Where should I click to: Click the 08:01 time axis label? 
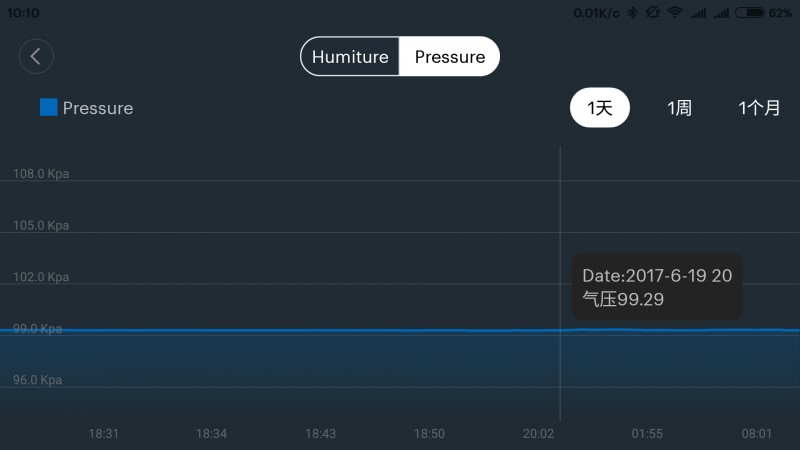click(x=757, y=434)
